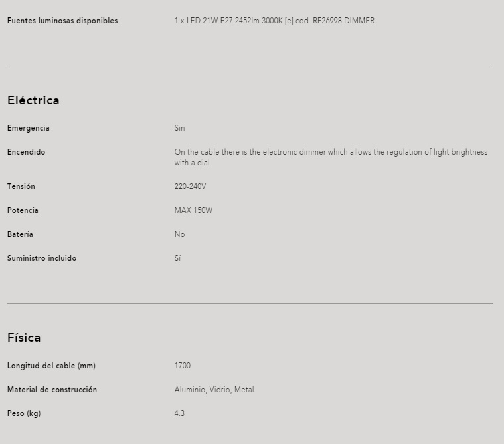The image size is (504, 444).
Task: Click the Emergencia value Sin
Action: click(179, 128)
